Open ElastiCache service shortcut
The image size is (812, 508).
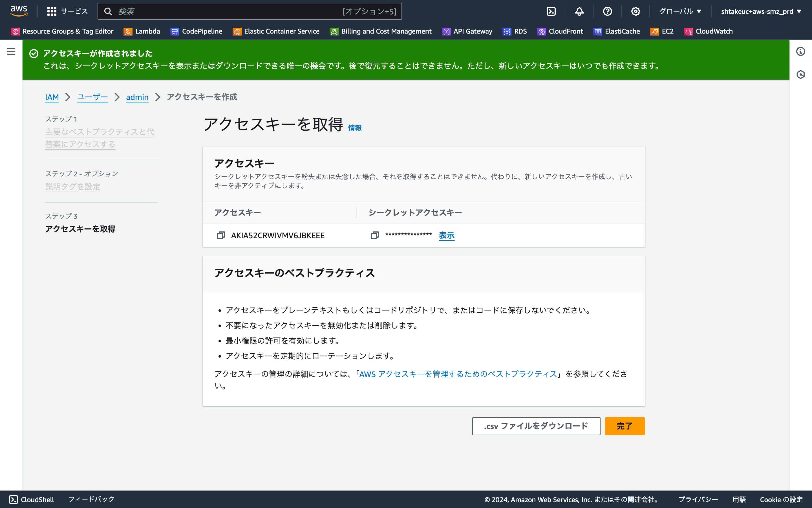[x=617, y=31]
